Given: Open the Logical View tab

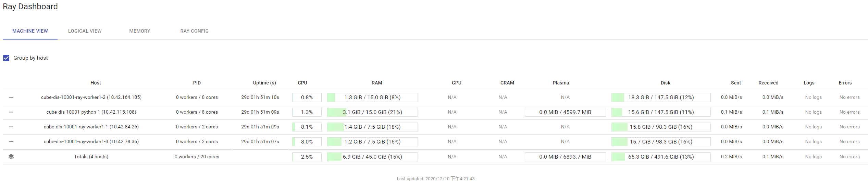Looking at the screenshot, I should click(x=85, y=31).
